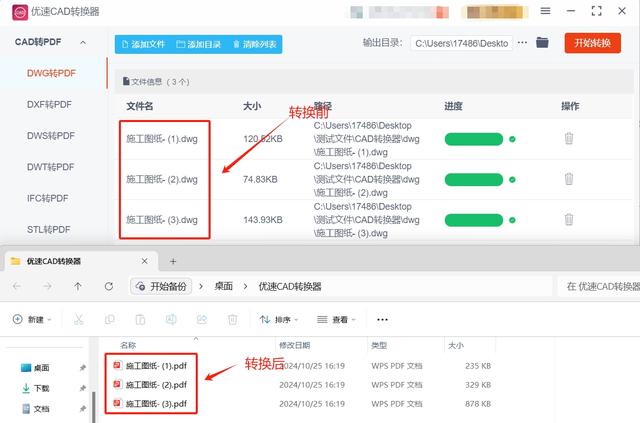Click the size value 143.93KB
Viewport: 640px width, 423px height.
[x=263, y=220]
